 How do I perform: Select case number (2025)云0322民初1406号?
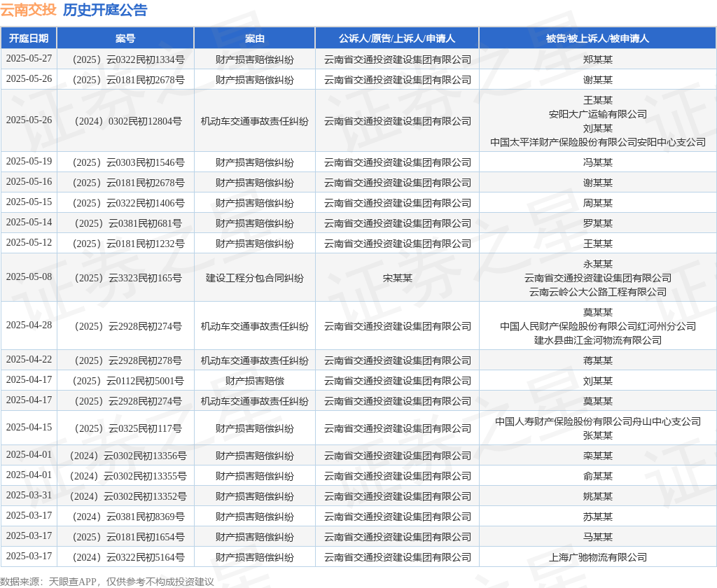click(129, 203)
